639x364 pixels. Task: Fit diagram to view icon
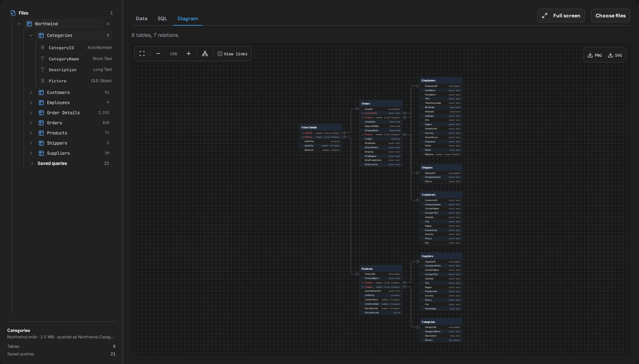142,53
